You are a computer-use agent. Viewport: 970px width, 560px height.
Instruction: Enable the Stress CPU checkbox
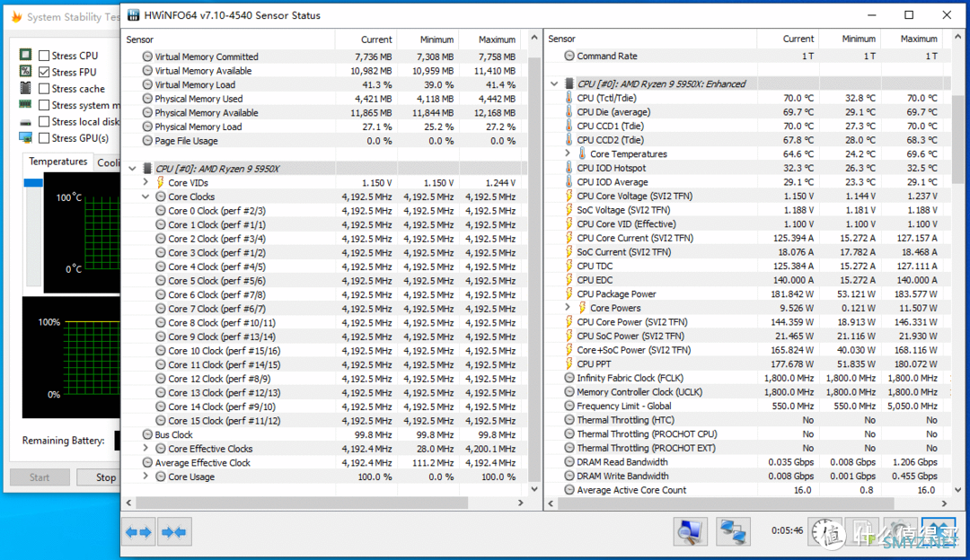tap(44, 56)
